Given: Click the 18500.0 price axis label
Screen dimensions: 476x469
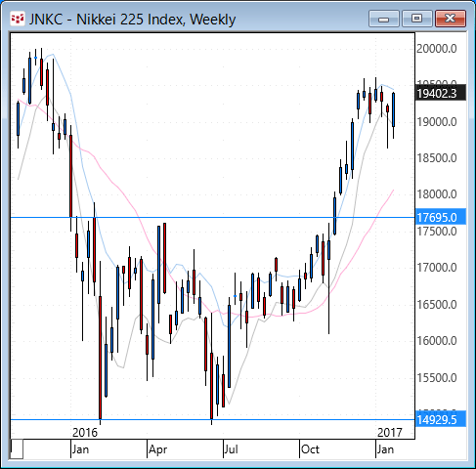Looking at the screenshot, I should pyautogui.click(x=437, y=158).
